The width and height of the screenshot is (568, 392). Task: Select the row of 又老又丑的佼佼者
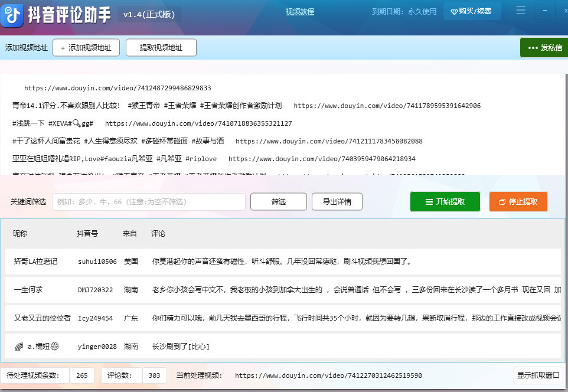(283, 318)
